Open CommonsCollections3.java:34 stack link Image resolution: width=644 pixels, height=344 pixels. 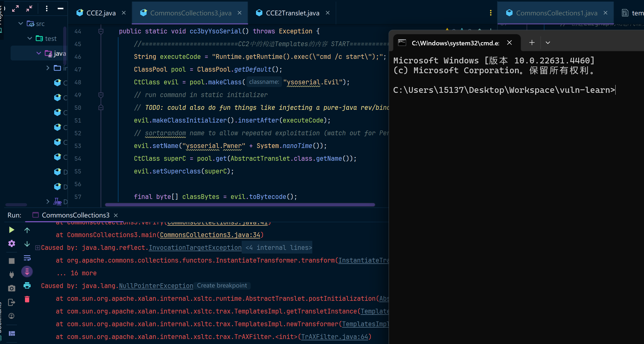[210, 235]
